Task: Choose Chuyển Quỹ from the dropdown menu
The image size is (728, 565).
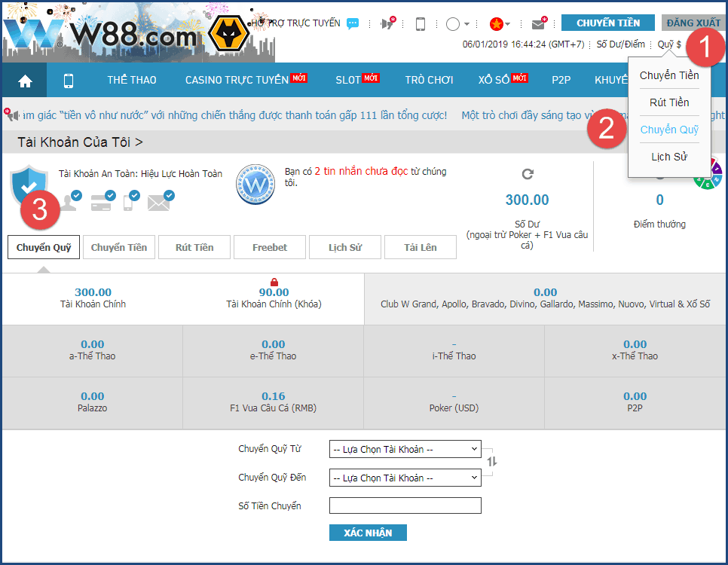Action: [669, 130]
